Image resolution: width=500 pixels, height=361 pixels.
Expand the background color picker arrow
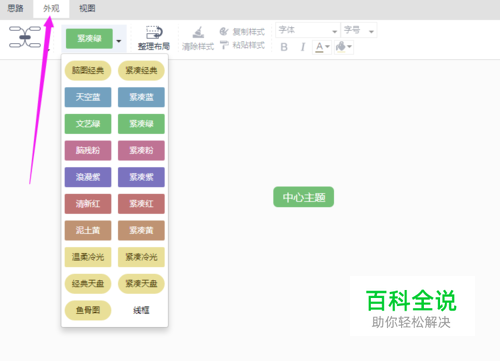[x=349, y=47]
